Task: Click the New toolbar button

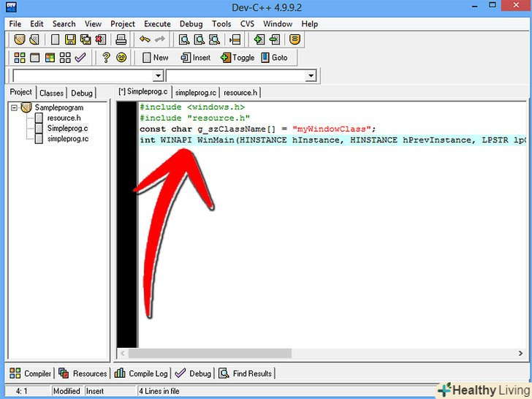Action: [x=156, y=58]
